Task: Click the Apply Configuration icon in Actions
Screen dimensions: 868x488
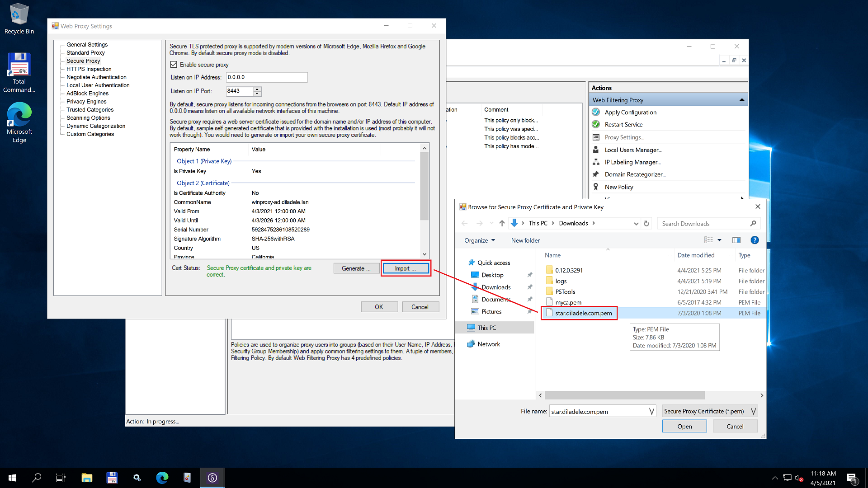Action: click(596, 112)
